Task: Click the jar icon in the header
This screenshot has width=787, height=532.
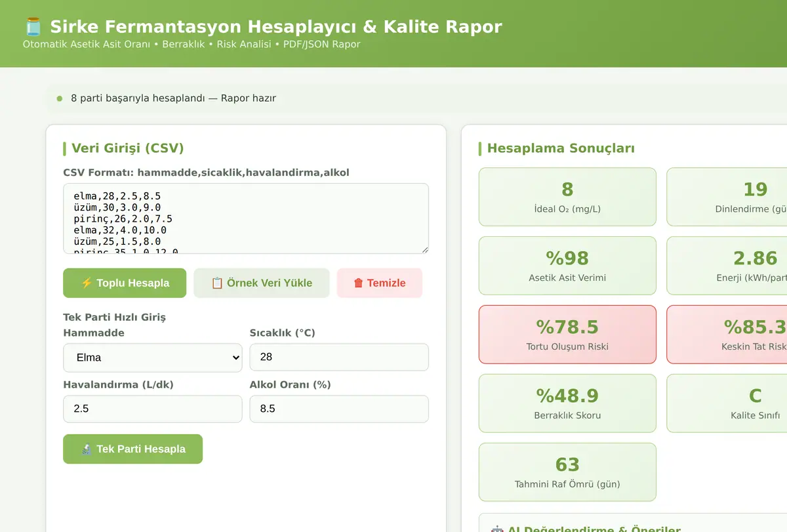Action: [33, 27]
